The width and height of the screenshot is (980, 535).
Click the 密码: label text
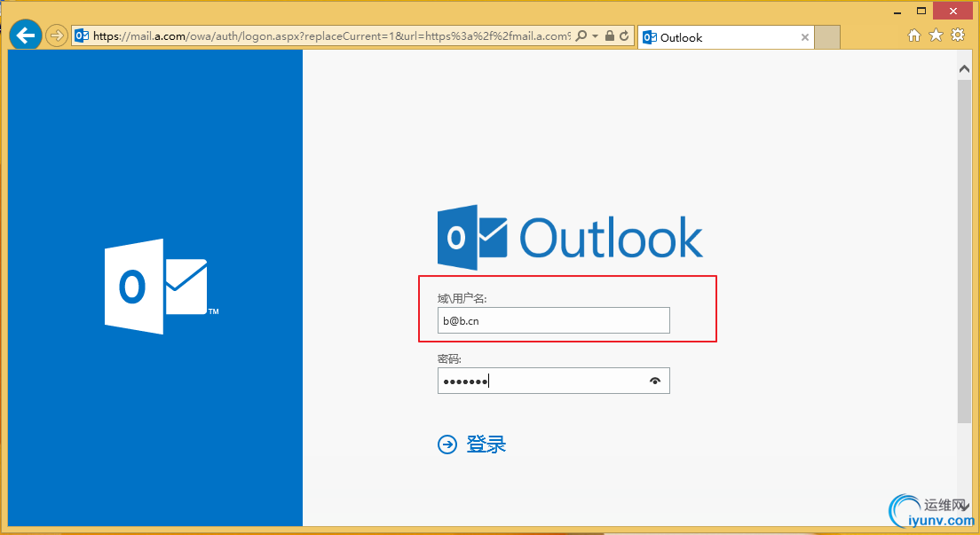449,358
